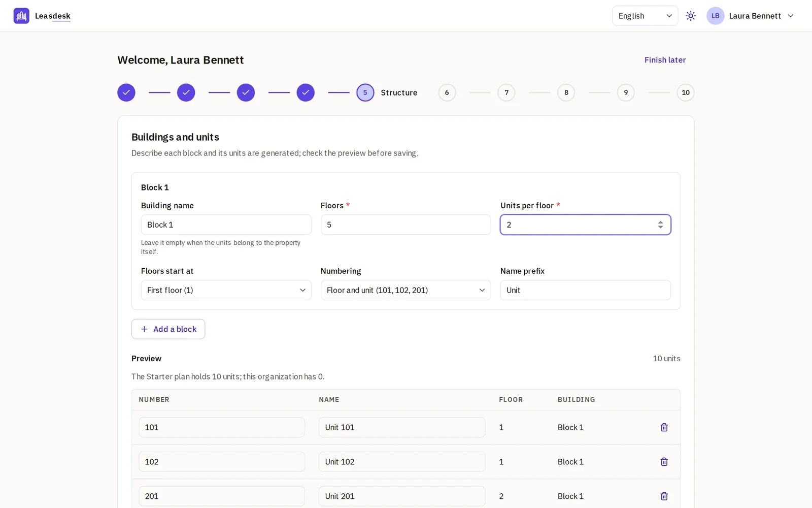The height and width of the screenshot is (508, 812).
Task: Click the LB user avatar
Action: [x=715, y=16]
